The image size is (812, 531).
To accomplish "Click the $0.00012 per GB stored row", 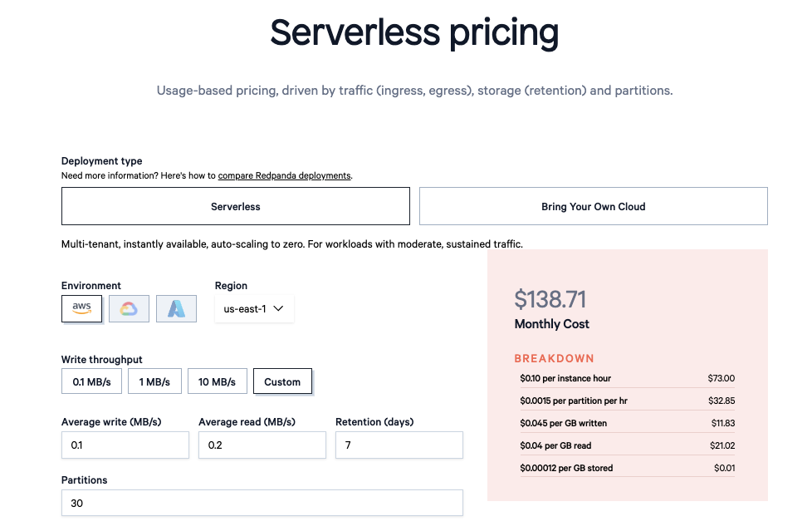I will [x=627, y=468].
